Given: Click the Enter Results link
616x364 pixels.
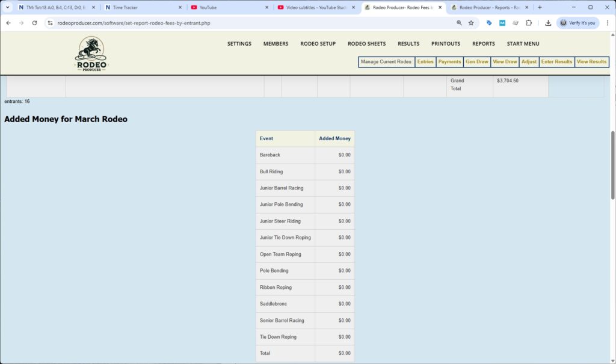Looking at the screenshot, I should pyautogui.click(x=556, y=61).
